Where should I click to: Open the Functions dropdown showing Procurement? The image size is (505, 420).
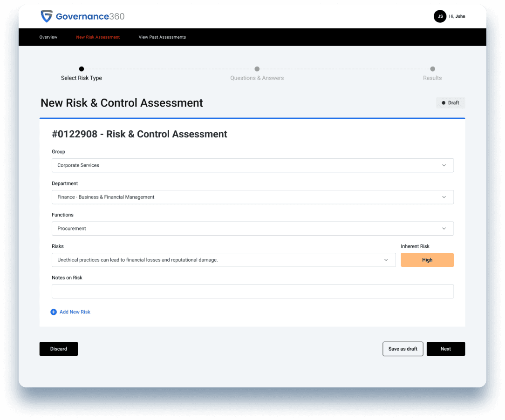(252, 228)
